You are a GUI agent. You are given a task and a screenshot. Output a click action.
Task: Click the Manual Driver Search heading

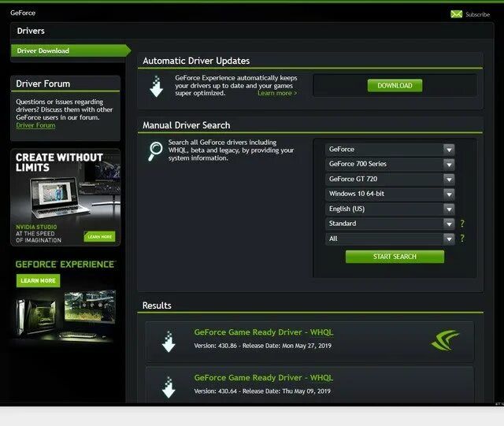(x=187, y=125)
